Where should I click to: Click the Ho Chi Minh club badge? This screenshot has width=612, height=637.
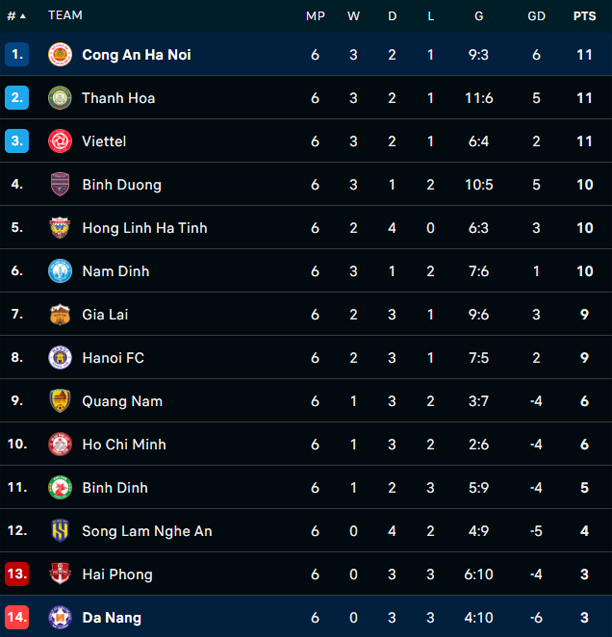coord(60,444)
